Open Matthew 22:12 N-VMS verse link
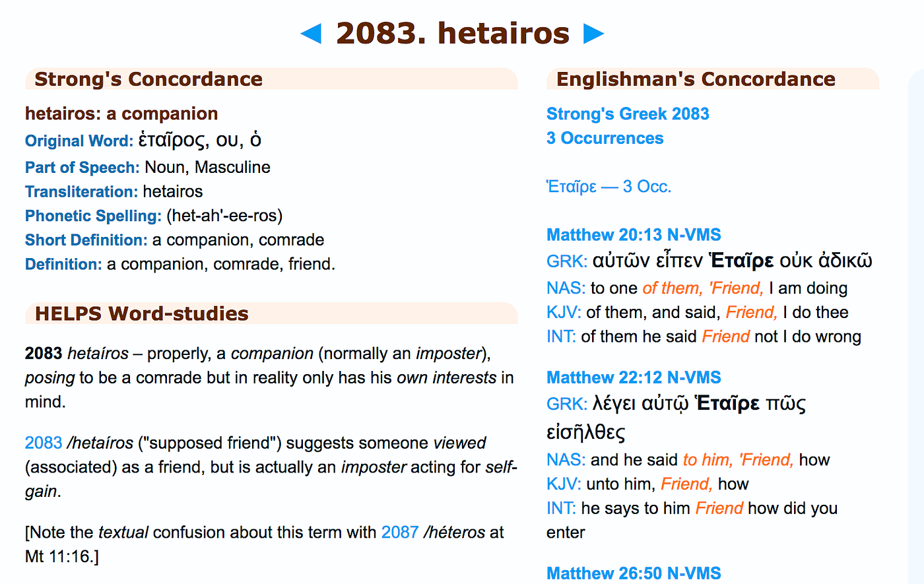 pos(634,377)
